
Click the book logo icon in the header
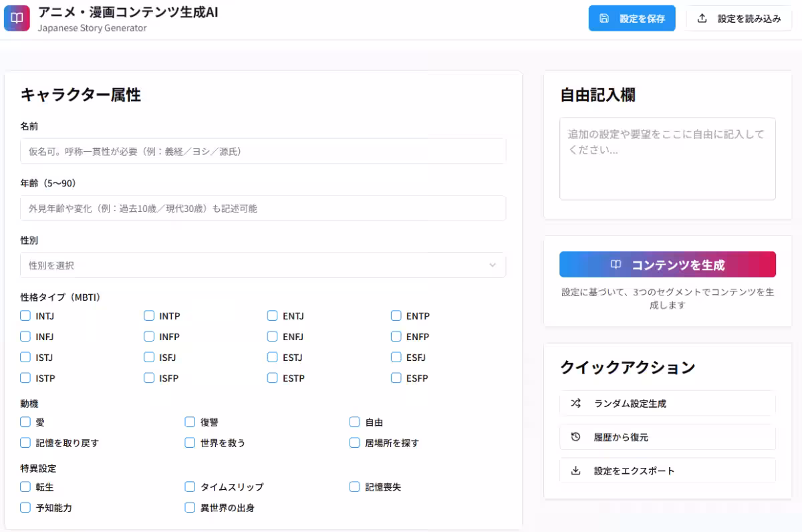tap(17, 17)
